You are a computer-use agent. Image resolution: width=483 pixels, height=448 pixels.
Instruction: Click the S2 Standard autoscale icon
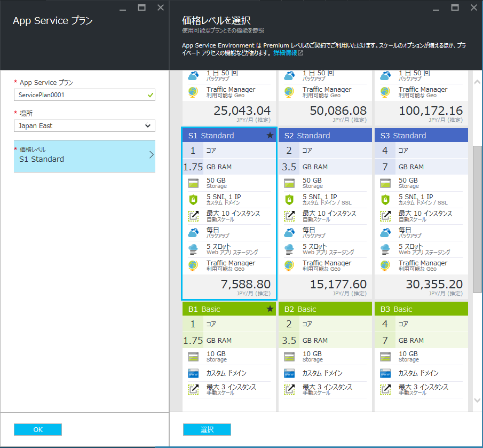coord(289,216)
